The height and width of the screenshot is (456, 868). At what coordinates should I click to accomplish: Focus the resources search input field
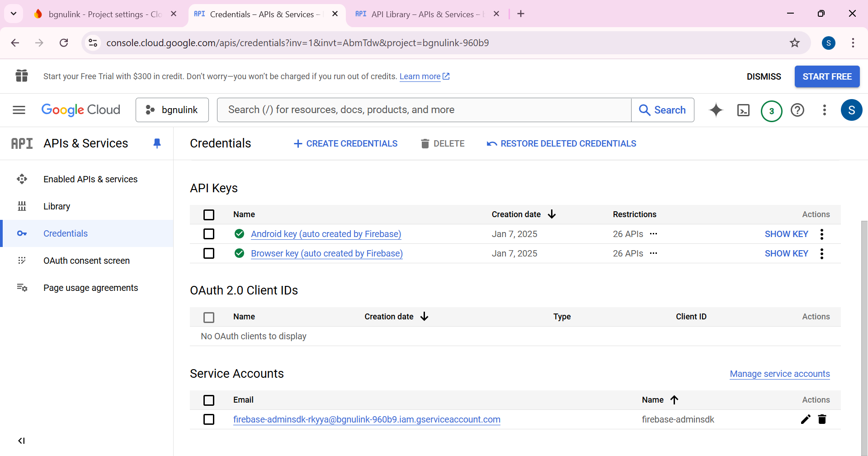424,110
